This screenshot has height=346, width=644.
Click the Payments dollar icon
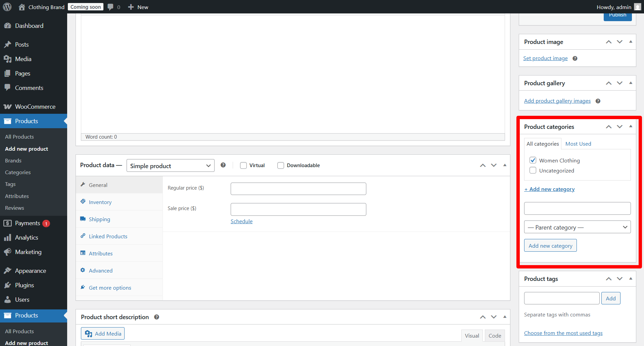tap(7, 223)
